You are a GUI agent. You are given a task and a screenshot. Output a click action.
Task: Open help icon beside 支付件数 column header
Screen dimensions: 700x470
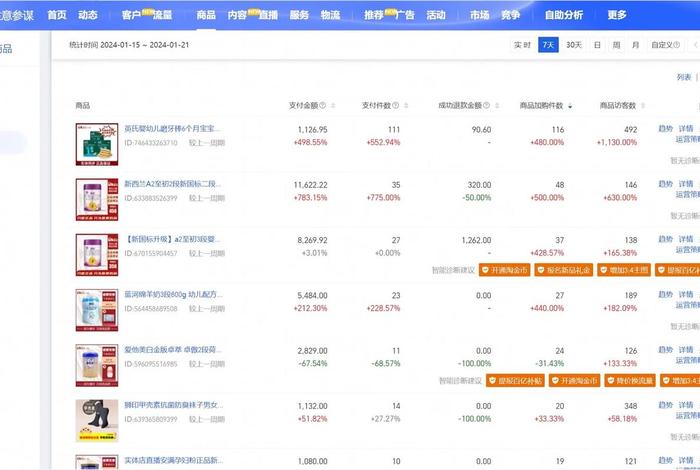(395, 105)
